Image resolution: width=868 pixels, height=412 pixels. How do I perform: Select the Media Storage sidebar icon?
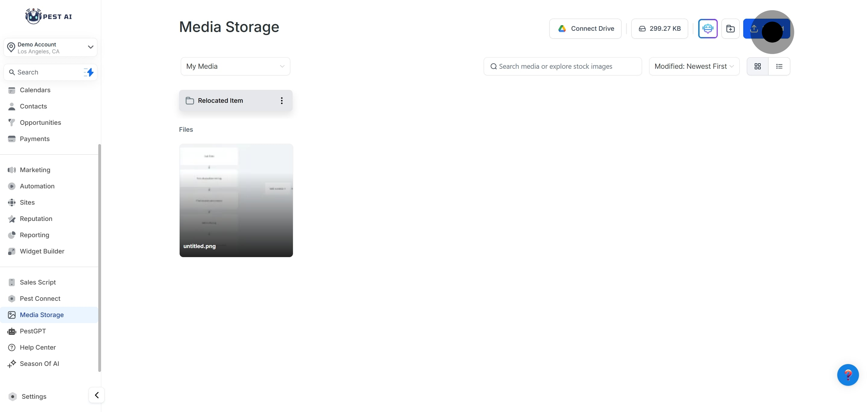pyautogui.click(x=12, y=315)
